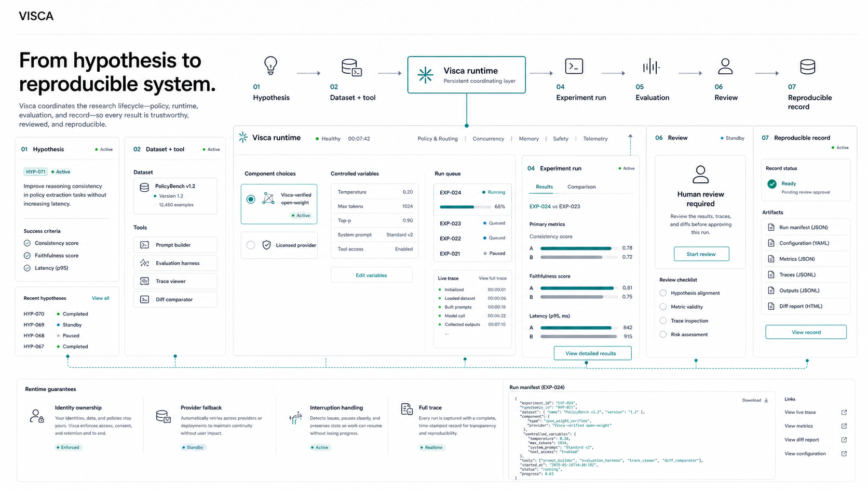Viewport: 868px width, 489px height.
Task: Click the Diff comparator tool icon
Action: pyautogui.click(x=145, y=299)
